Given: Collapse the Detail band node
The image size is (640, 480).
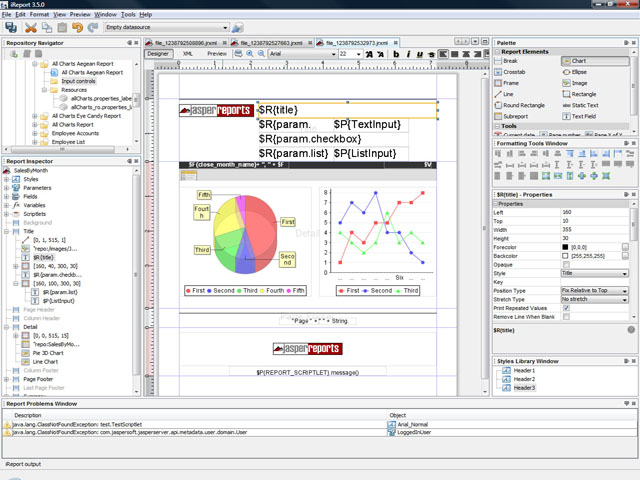Looking at the screenshot, I should pyautogui.click(x=7, y=327).
